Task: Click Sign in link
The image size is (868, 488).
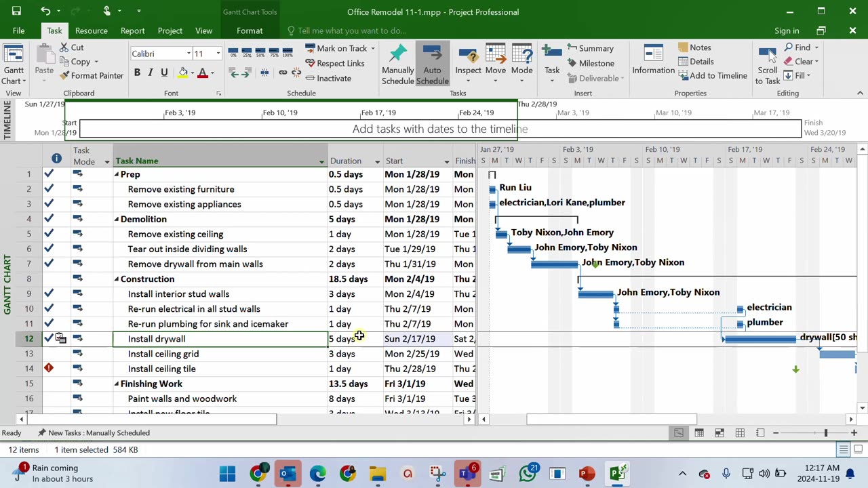Action: pyautogui.click(x=787, y=30)
